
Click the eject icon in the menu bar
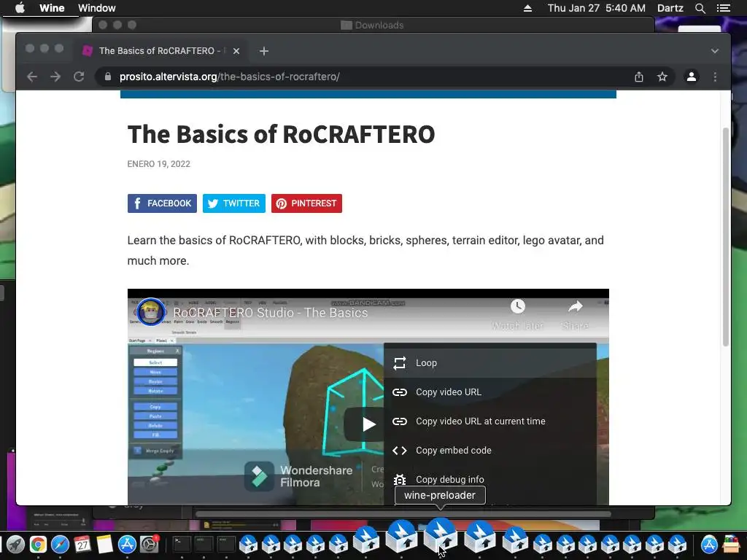pos(527,8)
